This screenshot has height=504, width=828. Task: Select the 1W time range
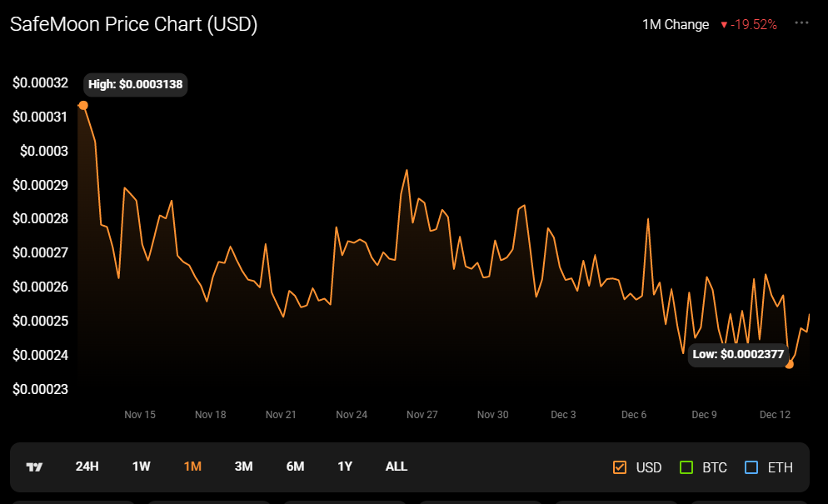coord(141,467)
